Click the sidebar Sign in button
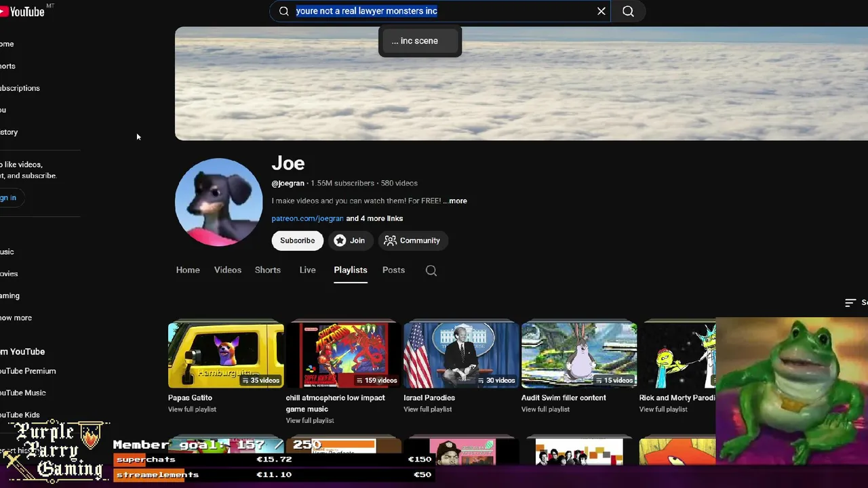This screenshot has height=488, width=868. pyautogui.click(x=11, y=198)
